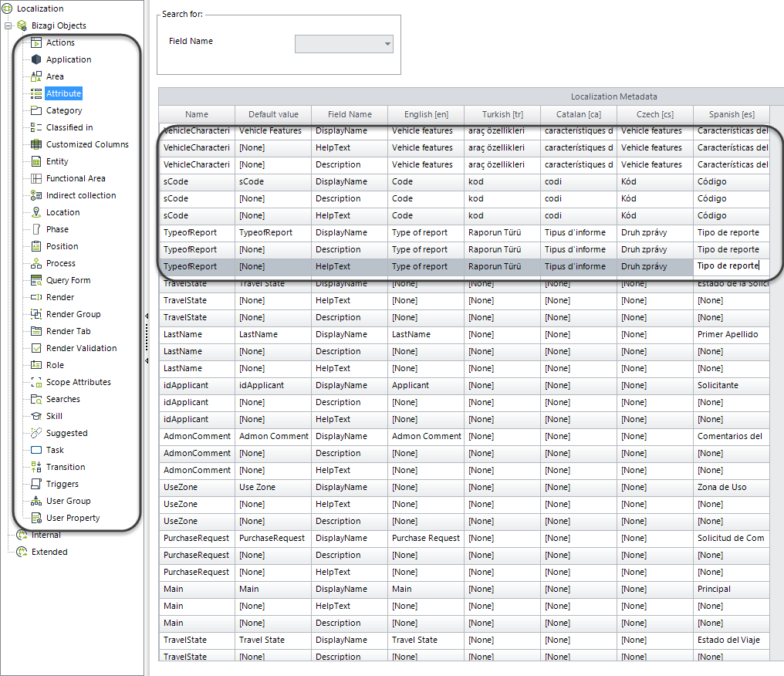Image resolution: width=784 pixels, height=676 pixels.
Task: Click the Role icon
Action: point(36,366)
